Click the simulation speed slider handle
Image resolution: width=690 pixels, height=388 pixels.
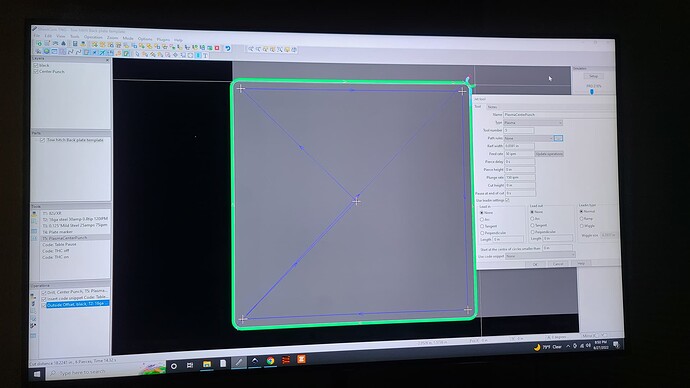point(592,92)
